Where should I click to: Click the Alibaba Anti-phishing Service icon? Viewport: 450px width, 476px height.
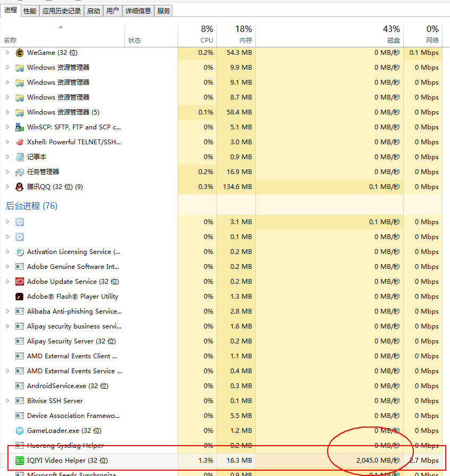[x=20, y=311]
